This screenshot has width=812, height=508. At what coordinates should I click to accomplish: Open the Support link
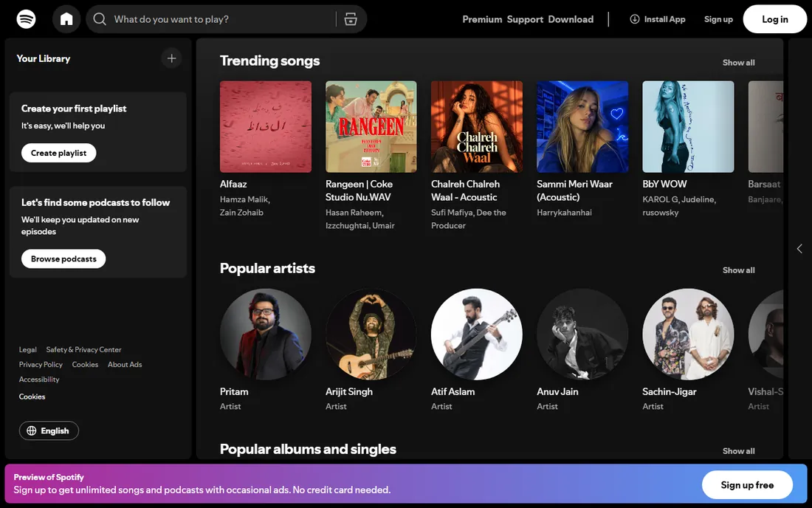[525, 19]
